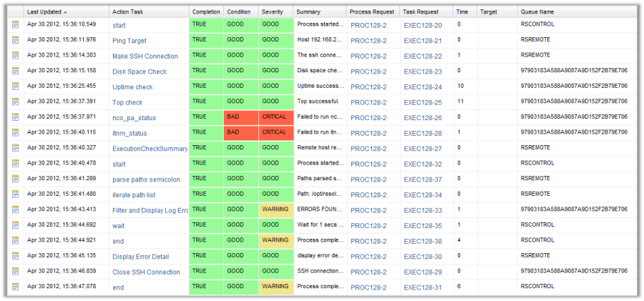Sort by the Last Updated column header
This screenshot has width=644, height=301.
click(x=43, y=12)
